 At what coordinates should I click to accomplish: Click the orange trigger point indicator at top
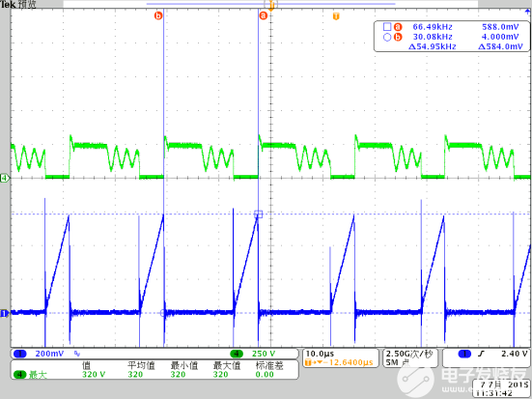pos(270,6)
